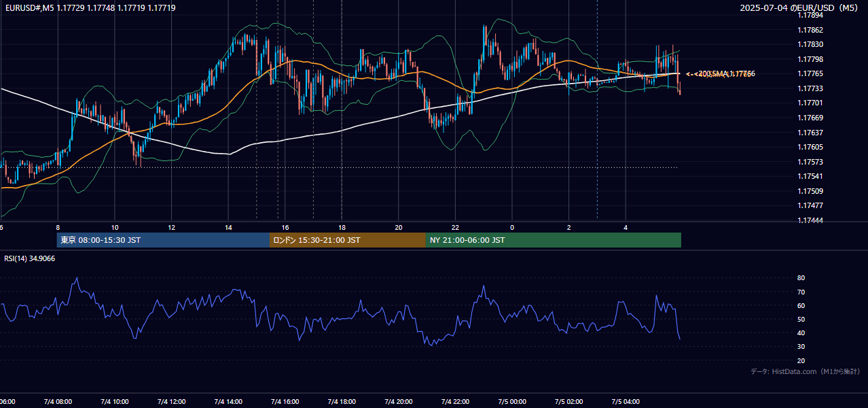
Task: Click price axis label 1.17701
Action: (810, 103)
